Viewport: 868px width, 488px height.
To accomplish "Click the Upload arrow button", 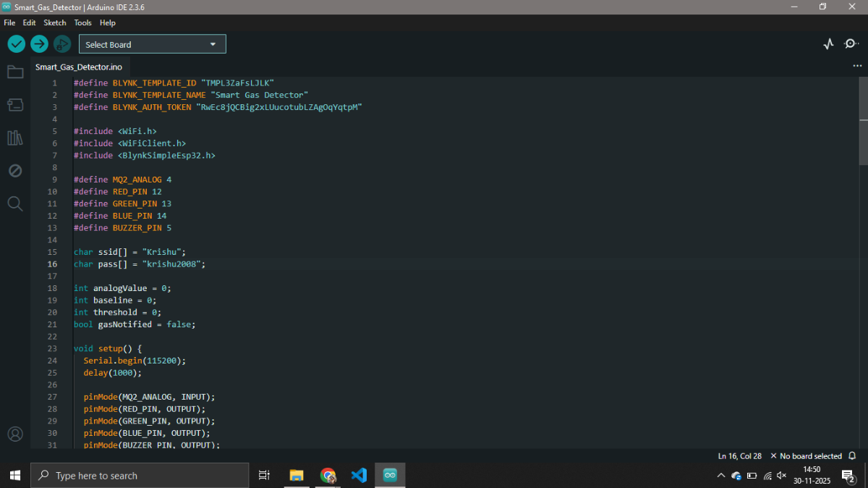I will click(x=39, y=44).
